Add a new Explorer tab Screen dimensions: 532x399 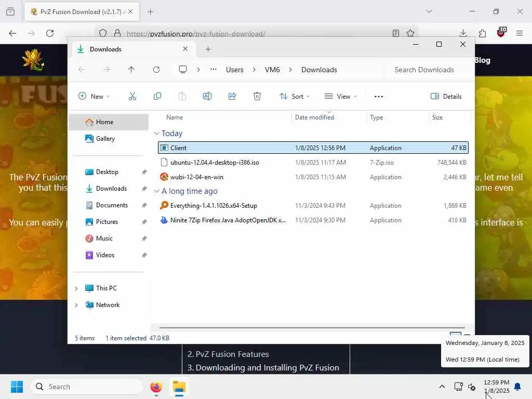click(208, 49)
